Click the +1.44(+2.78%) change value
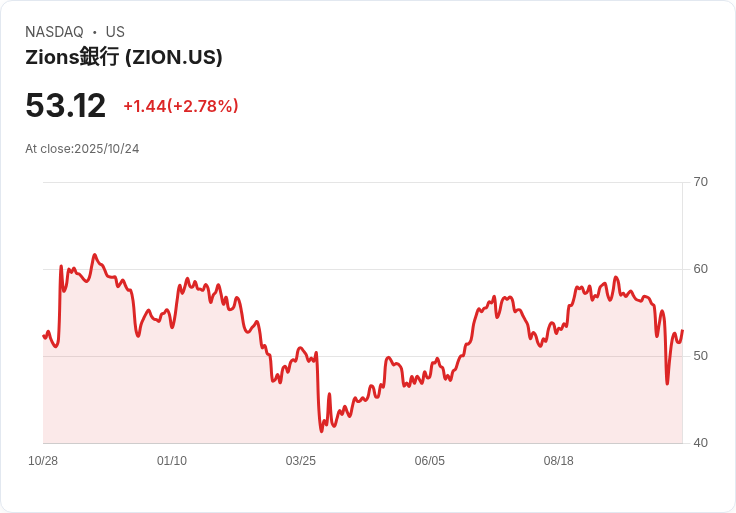Screen dimensions: 736x513 pos(181,106)
